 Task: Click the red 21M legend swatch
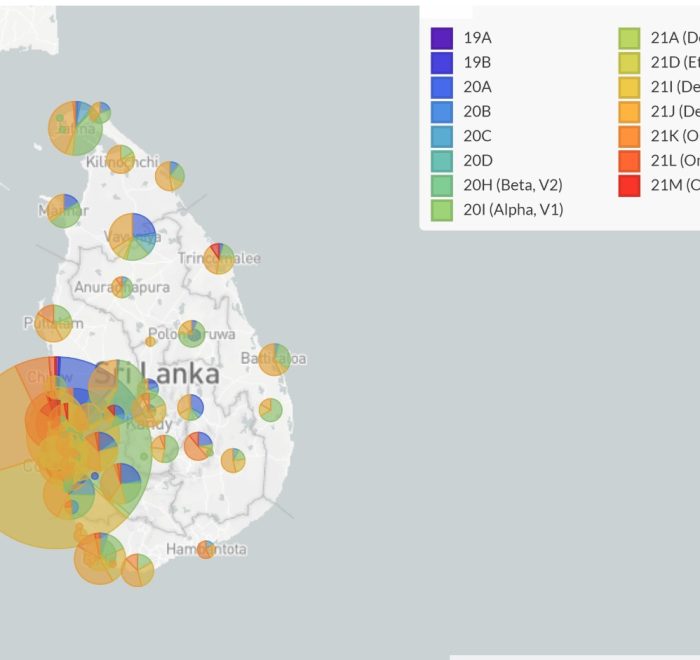(x=629, y=185)
